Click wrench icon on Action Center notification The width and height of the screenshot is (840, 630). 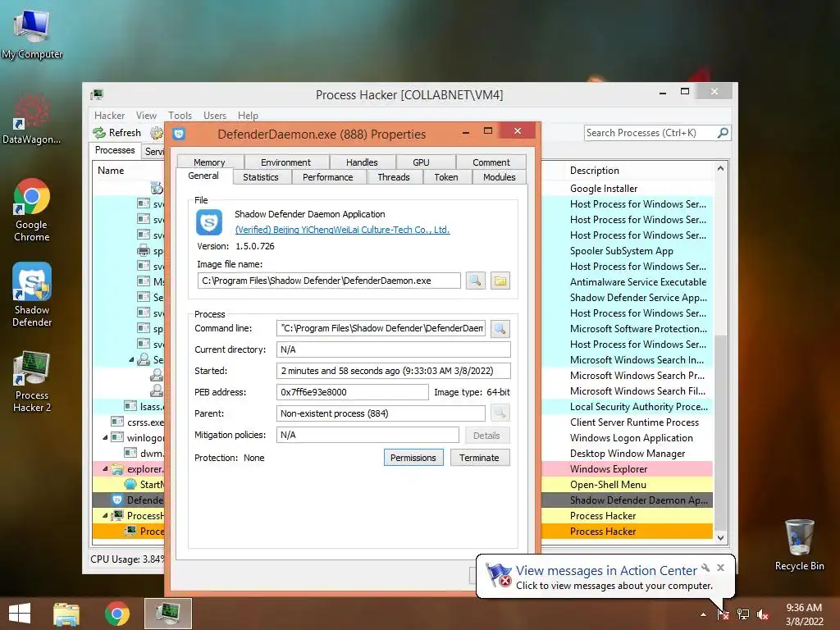[x=705, y=568]
